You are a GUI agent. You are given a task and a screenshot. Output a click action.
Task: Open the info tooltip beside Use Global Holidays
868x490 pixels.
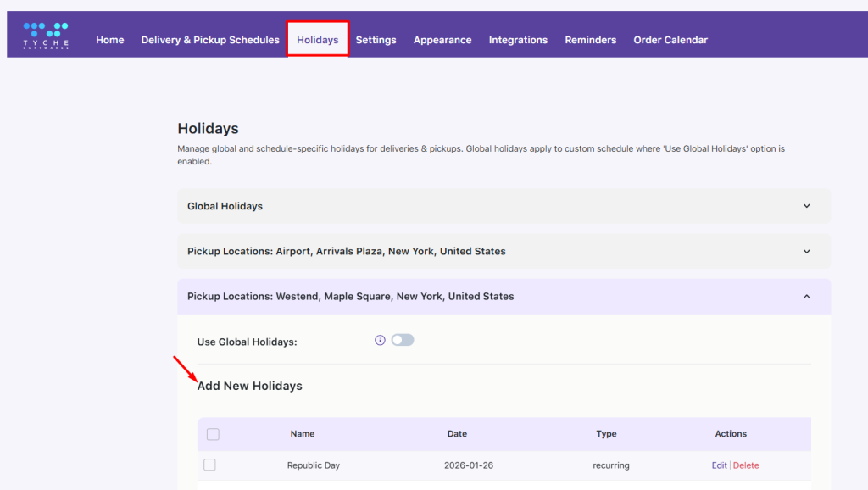coord(380,340)
